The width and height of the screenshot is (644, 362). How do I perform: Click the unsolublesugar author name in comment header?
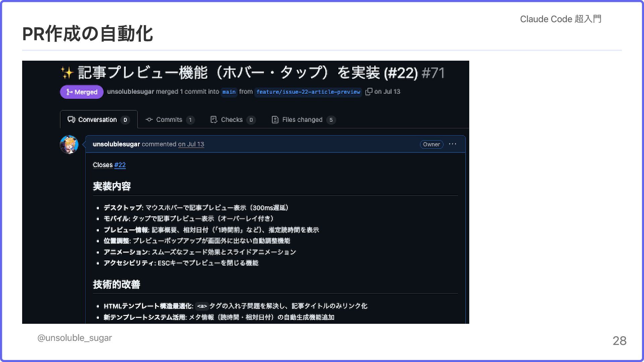coord(116,144)
